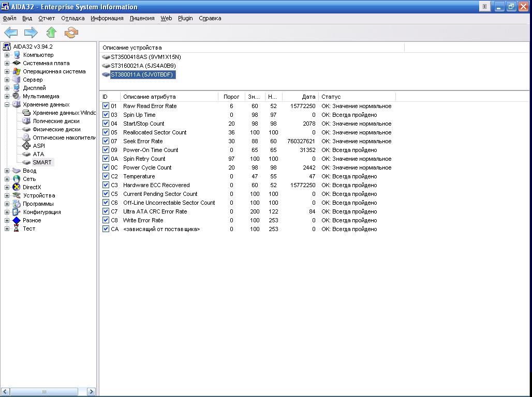Screen dimensions: 532x397
Task: Select the Конфигурация icon
Action: (x=16, y=212)
